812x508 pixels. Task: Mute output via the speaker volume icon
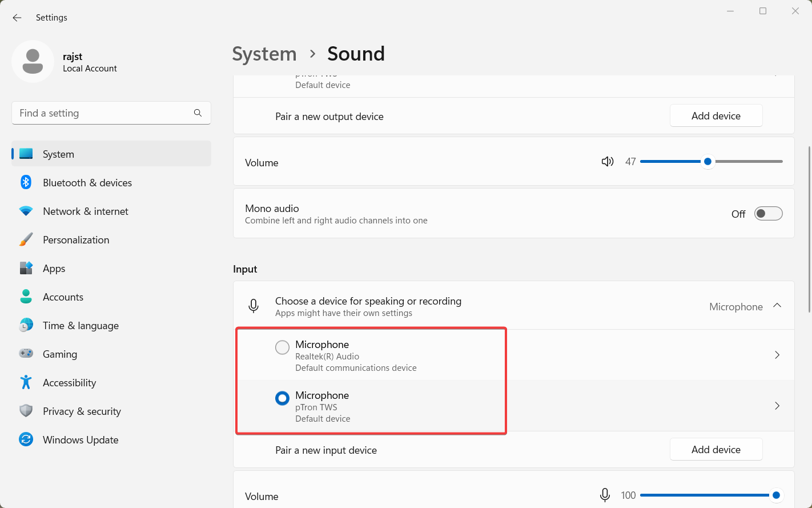[608, 162]
